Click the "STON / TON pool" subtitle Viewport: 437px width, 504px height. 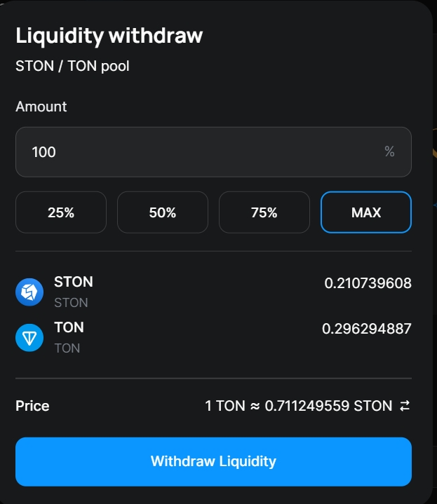tap(72, 67)
